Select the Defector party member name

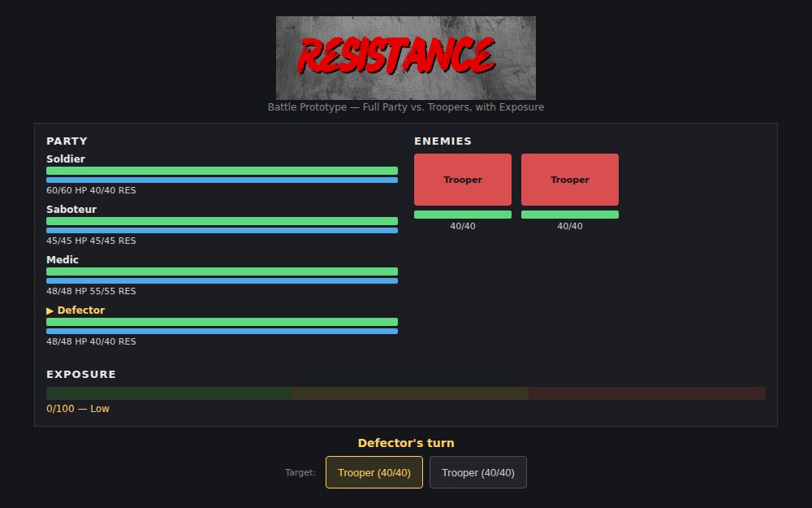tap(80, 310)
